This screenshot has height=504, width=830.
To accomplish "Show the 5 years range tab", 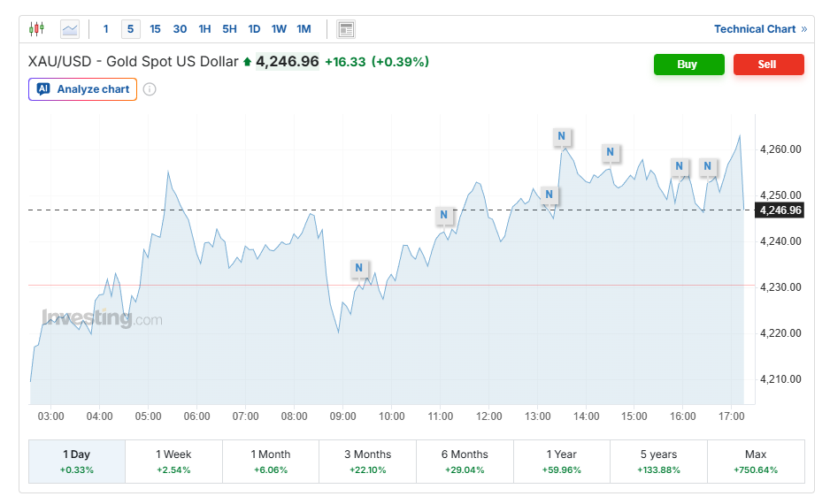I will [658, 462].
